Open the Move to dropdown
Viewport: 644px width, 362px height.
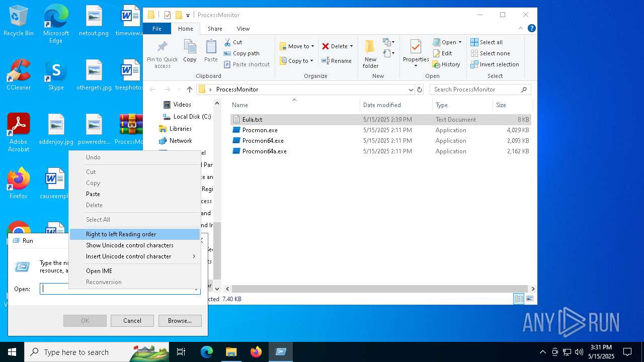click(x=297, y=46)
